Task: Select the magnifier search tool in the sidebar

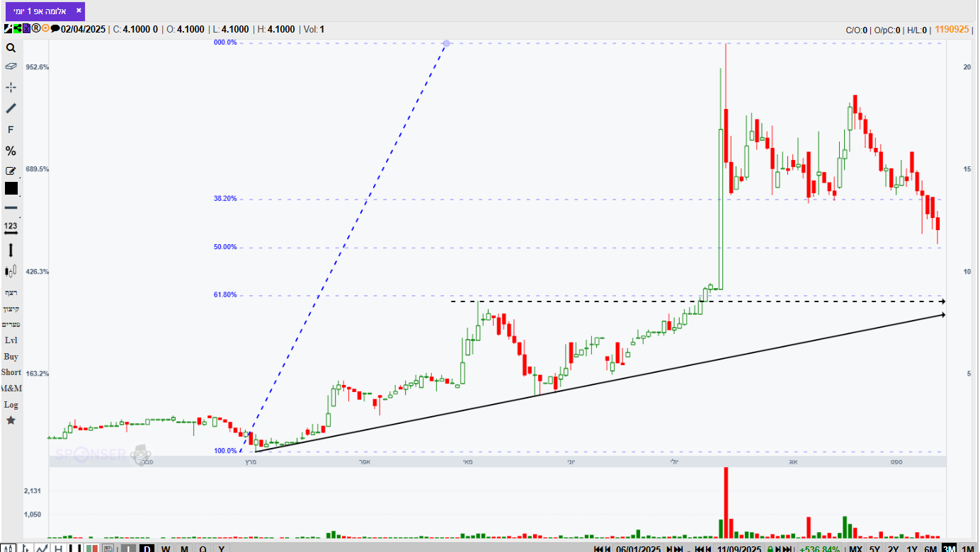Action: tap(11, 48)
